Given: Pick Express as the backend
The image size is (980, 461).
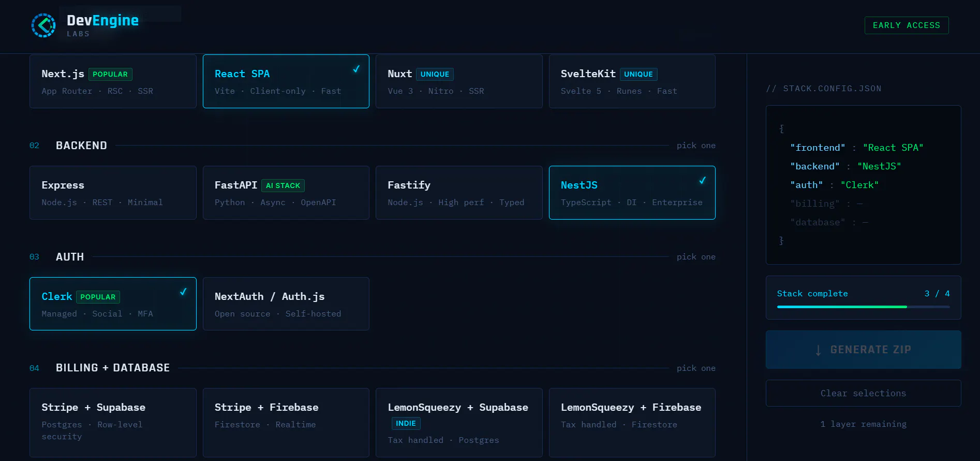Looking at the screenshot, I should (113, 193).
